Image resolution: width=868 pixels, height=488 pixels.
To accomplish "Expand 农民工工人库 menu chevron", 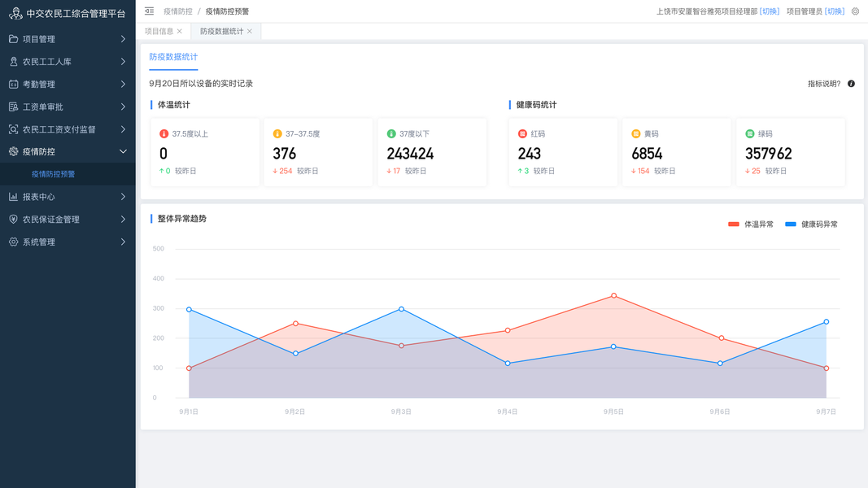I will point(123,62).
